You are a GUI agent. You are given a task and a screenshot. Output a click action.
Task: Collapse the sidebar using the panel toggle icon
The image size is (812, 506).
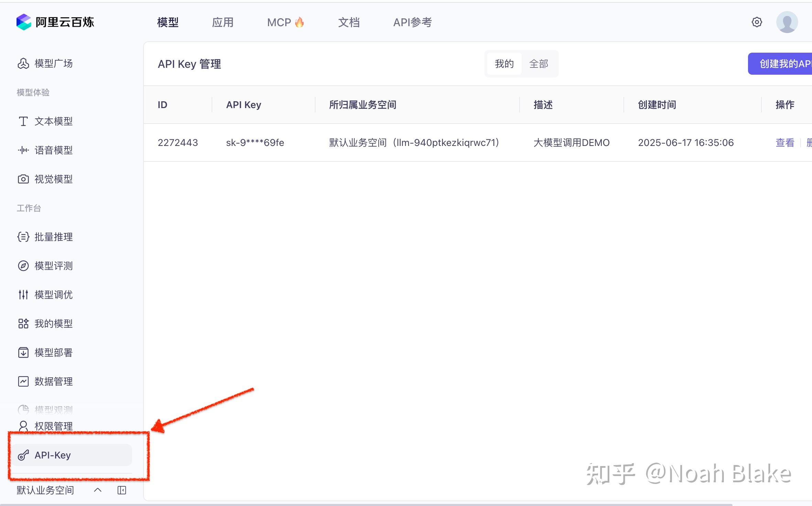coord(122,490)
